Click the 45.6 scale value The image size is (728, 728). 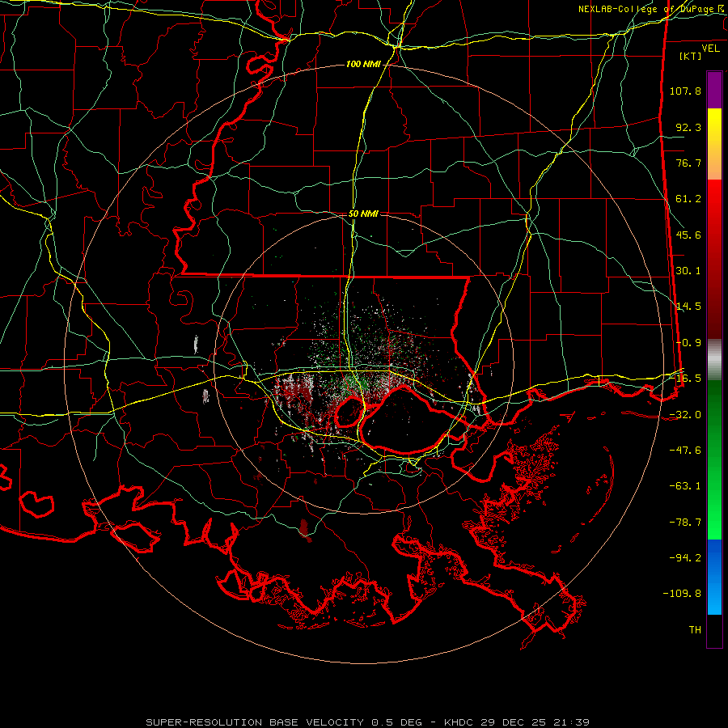[688, 235]
